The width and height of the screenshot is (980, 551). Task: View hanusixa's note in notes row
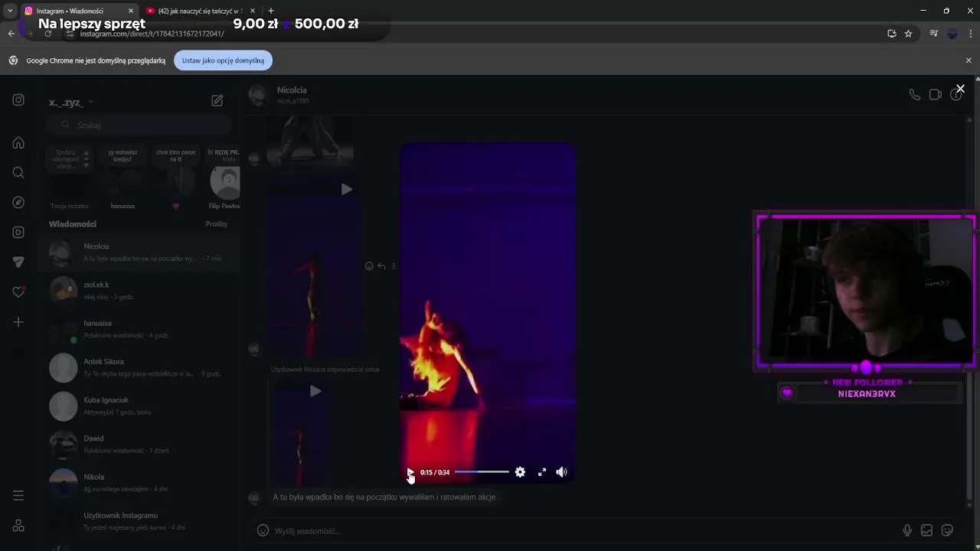coord(122,178)
